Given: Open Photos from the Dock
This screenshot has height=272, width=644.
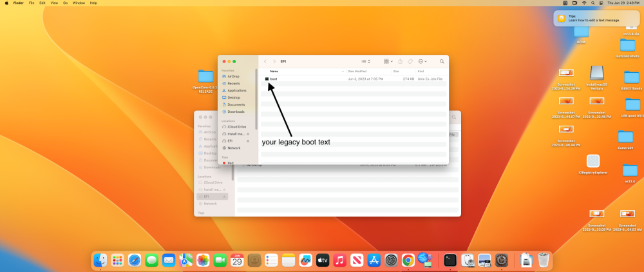Looking at the screenshot, I should (203, 260).
